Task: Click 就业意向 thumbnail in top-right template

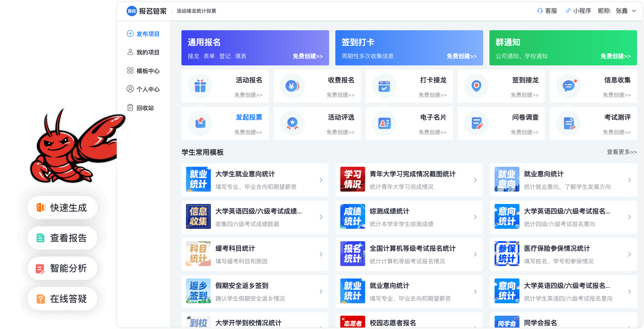Action: [x=507, y=179]
